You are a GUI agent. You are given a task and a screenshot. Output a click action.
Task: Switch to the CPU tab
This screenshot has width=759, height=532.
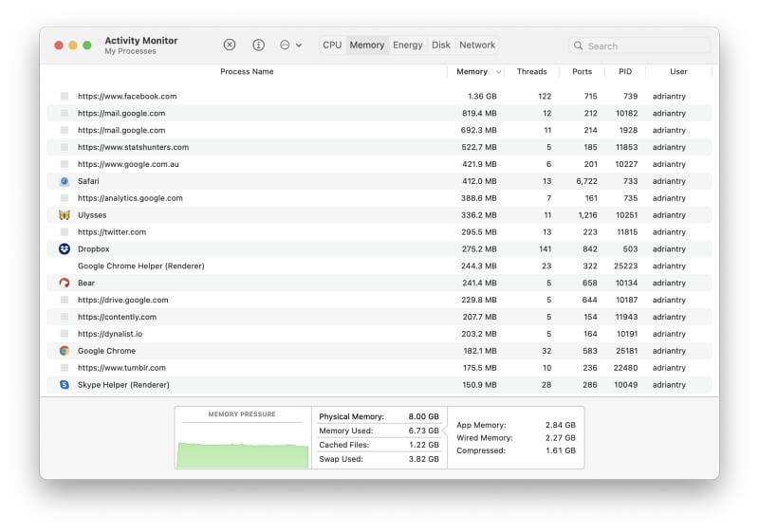332,45
